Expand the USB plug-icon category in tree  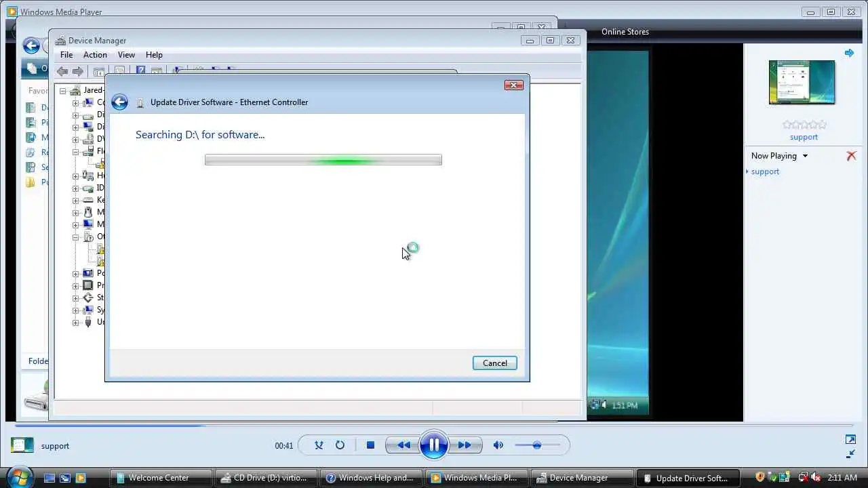76,323
